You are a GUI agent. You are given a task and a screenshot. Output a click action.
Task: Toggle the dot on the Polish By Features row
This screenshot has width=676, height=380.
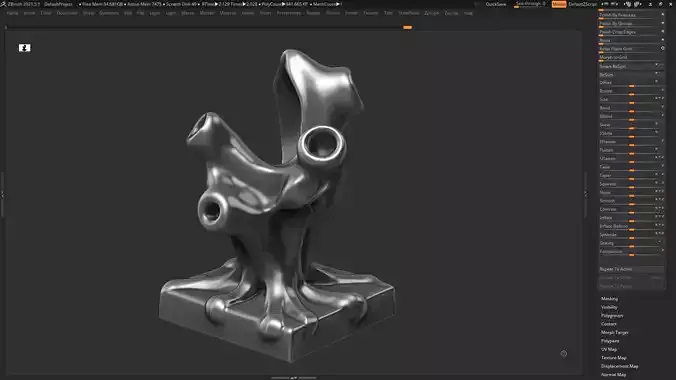[x=663, y=15]
